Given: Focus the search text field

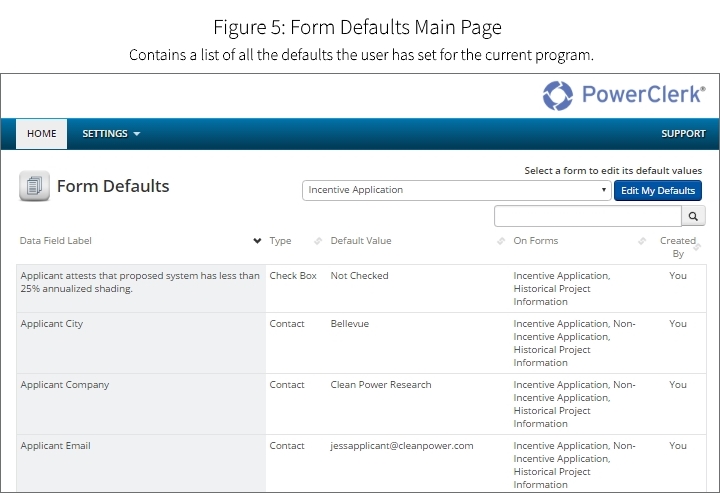Looking at the screenshot, I should (x=588, y=216).
